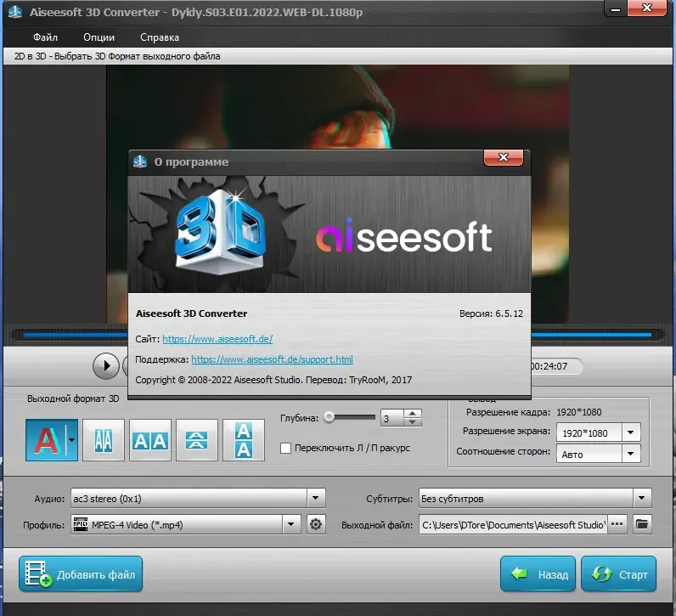Play the video preview

click(105, 366)
